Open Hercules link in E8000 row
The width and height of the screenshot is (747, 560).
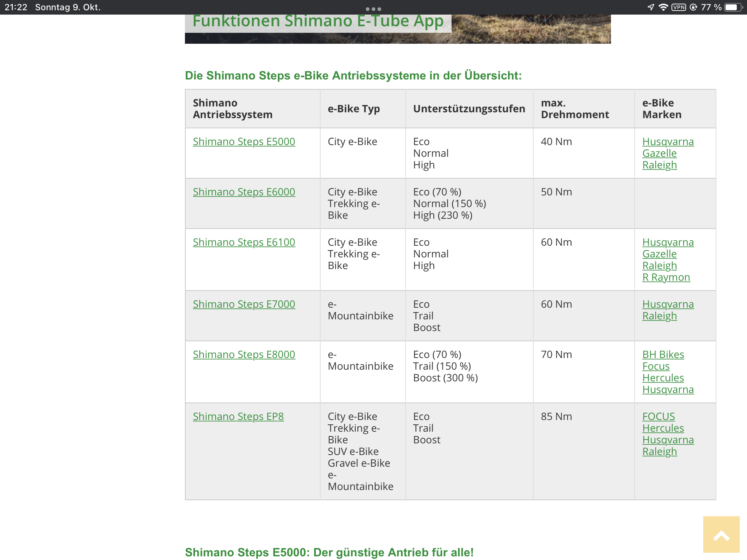click(663, 378)
